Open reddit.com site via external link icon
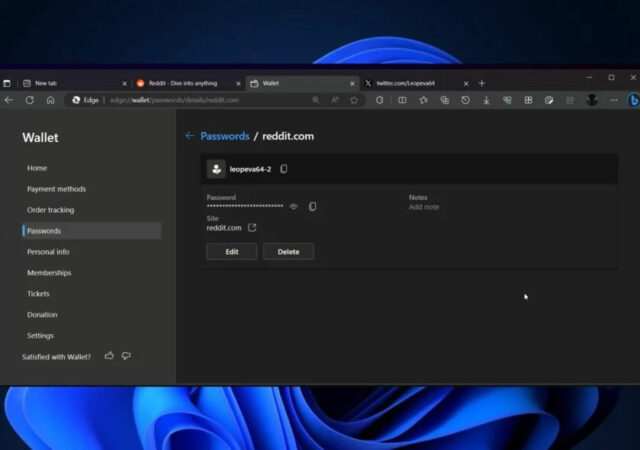Screen dimensions: 640x450 point(252,228)
